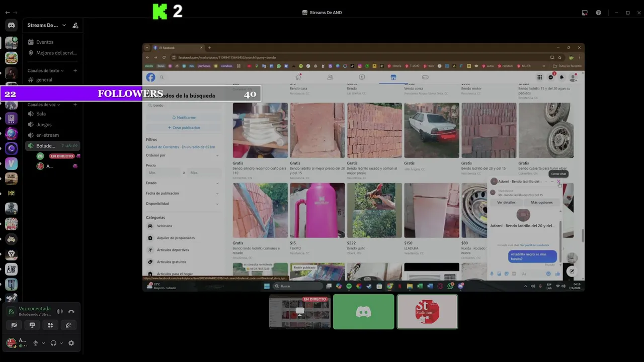Screen dimensions: 644x362
Task: Click Notificarme in the streamed Marketplace
Action: tap(184, 117)
